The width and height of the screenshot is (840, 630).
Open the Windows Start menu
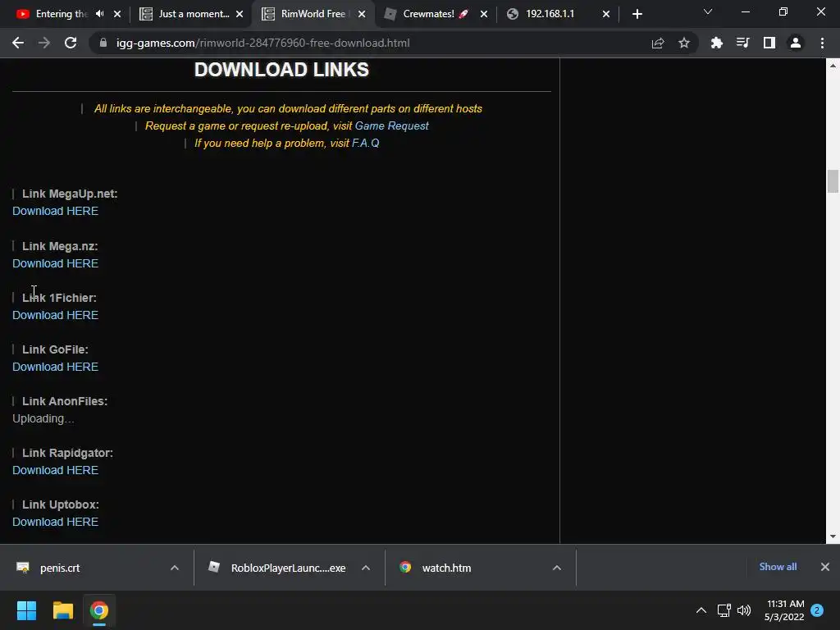coord(26,610)
